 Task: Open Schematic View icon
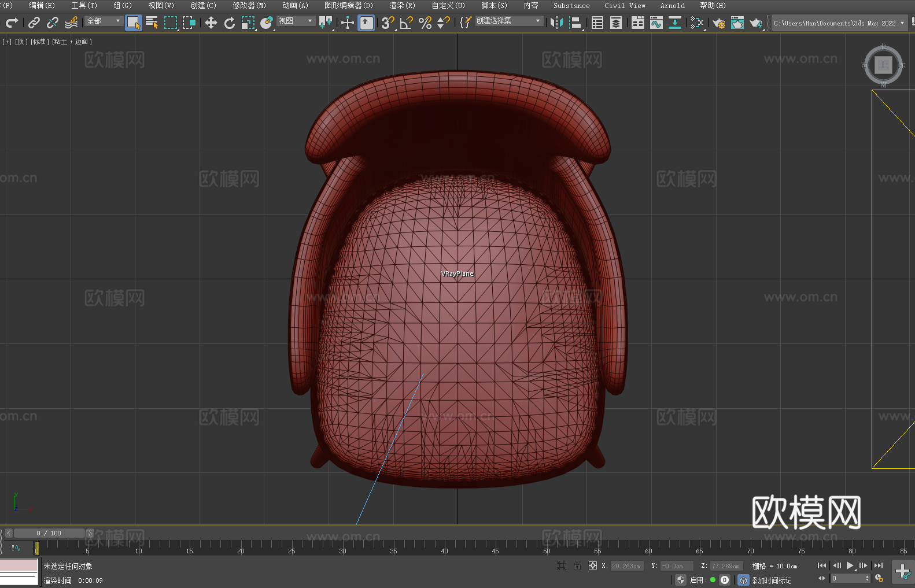[x=697, y=23]
